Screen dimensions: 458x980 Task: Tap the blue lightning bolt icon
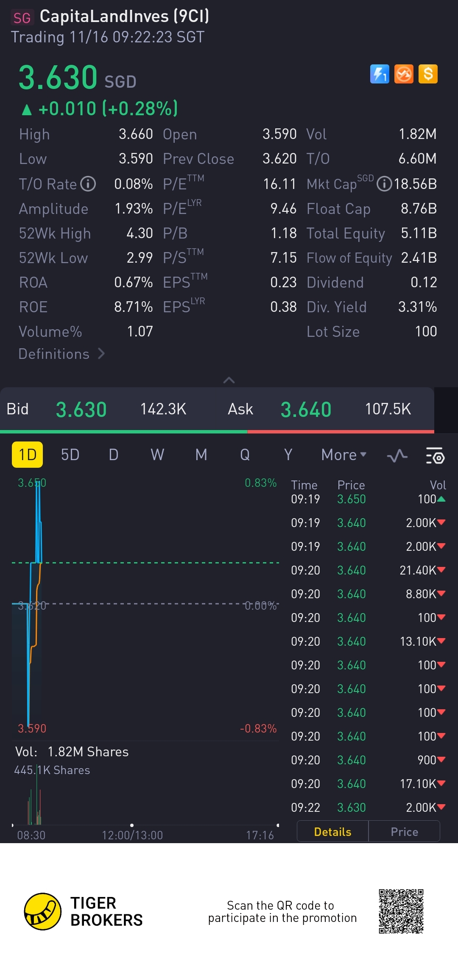380,74
